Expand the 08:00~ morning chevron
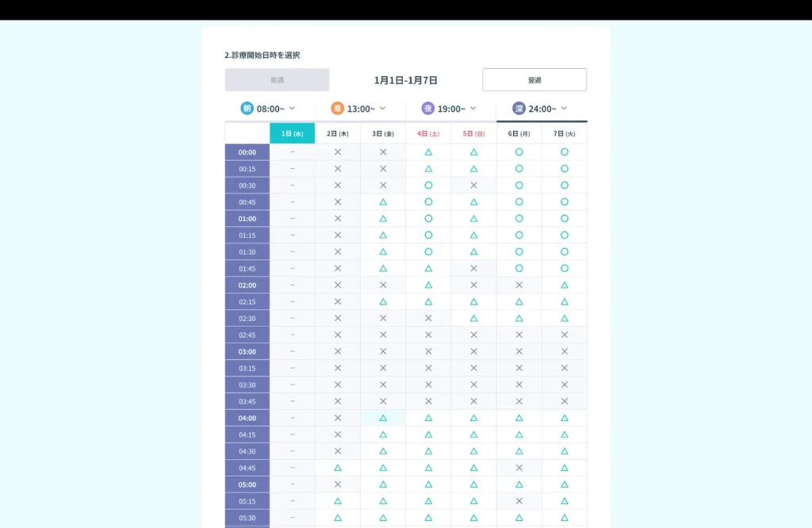 coord(292,108)
